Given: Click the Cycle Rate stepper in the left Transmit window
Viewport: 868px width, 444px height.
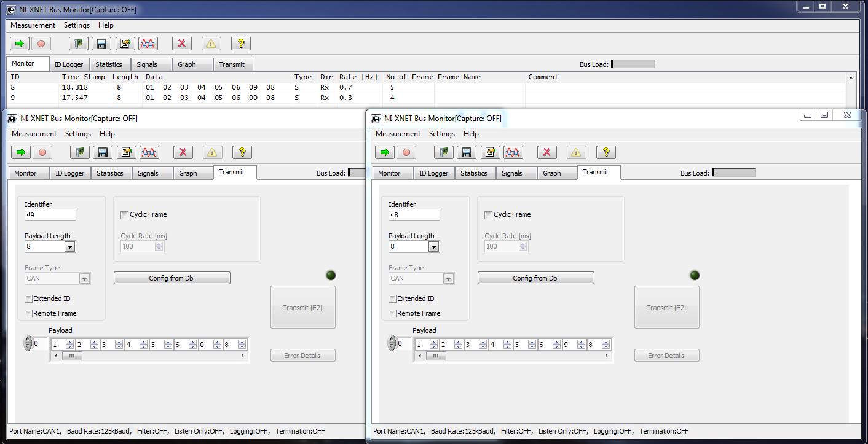Looking at the screenshot, I should [159, 246].
